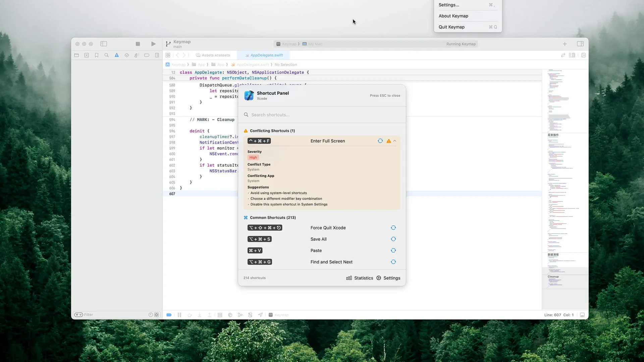Open the report navigator icon
The width and height of the screenshot is (644, 362).
[x=157, y=55]
